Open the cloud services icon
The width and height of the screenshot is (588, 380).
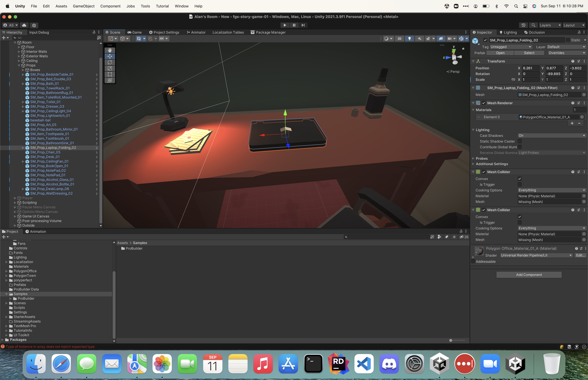[24, 25]
